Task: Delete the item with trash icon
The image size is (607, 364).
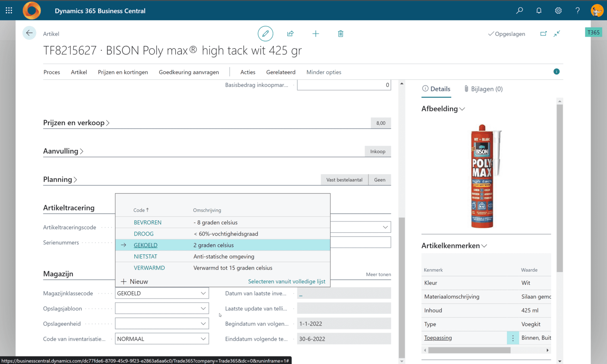Action: point(341,33)
